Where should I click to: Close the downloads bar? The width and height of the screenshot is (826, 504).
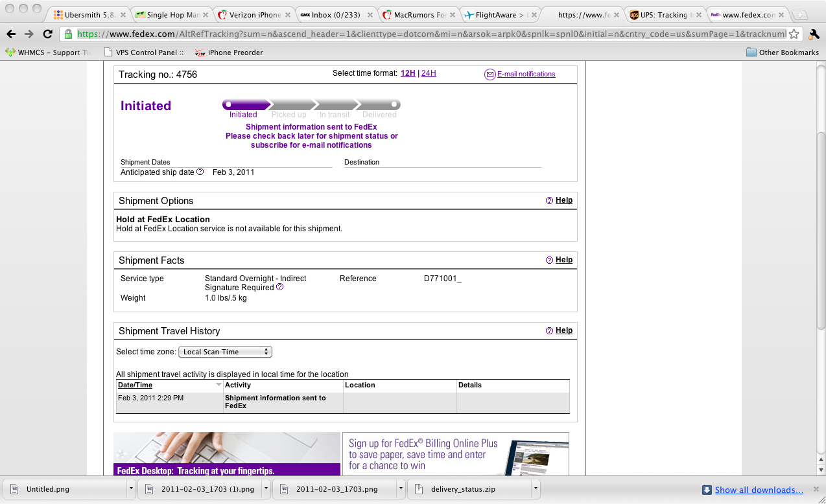point(816,490)
